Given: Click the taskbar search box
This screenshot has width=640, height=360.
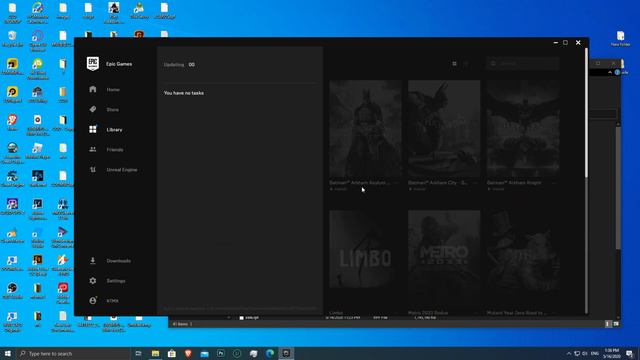Looking at the screenshot, I should (x=73, y=353).
